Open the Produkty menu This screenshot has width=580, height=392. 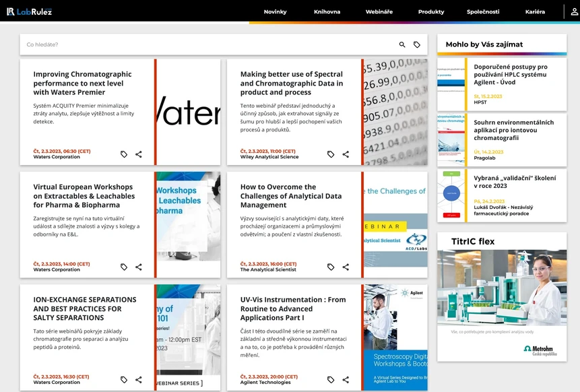[x=431, y=12]
